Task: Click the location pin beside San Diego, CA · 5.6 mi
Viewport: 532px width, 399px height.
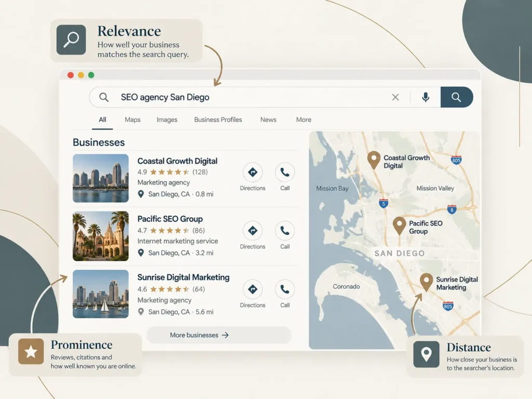Action: (141, 312)
